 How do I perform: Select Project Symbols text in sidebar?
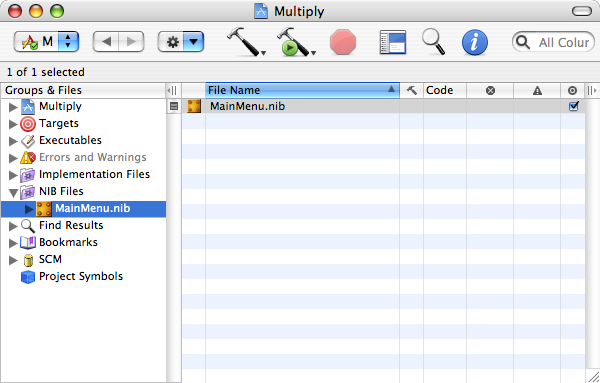[x=81, y=276]
